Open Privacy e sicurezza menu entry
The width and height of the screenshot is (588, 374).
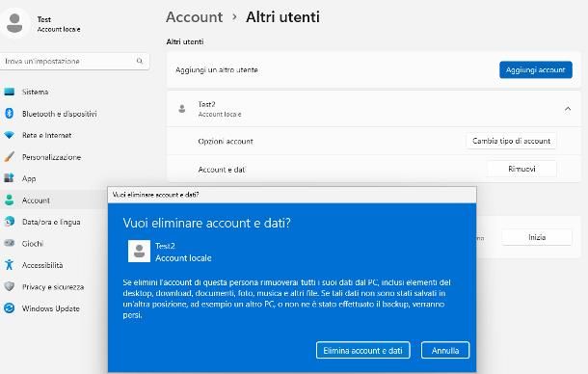click(53, 287)
